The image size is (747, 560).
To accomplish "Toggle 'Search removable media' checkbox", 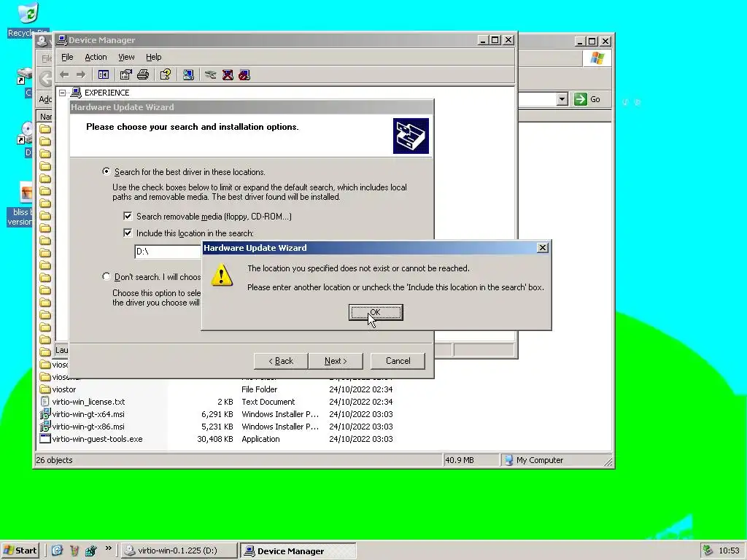I will click(x=128, y=216).
